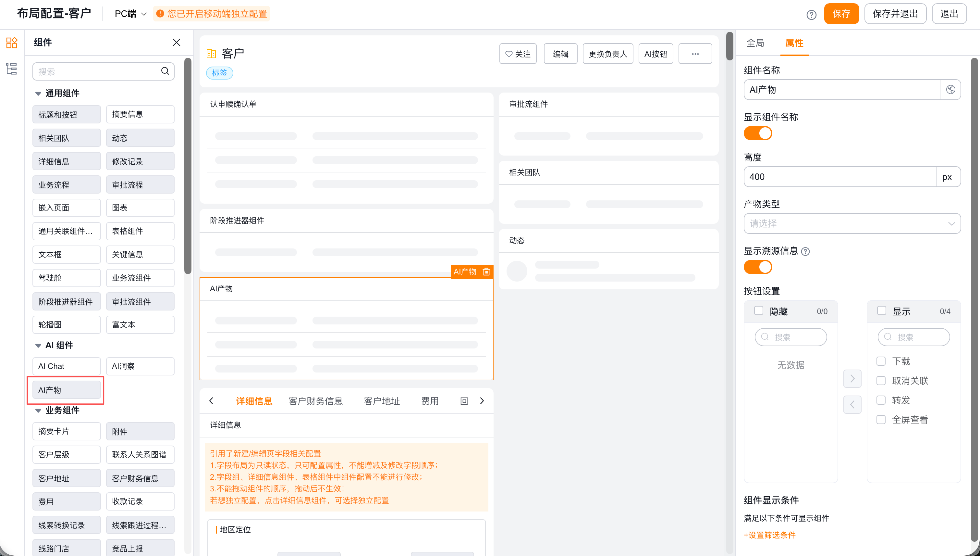Open the more actions ellipsis button
The width and height of the screenshot is (980, 556).
pyautogui.click(x=695, y=54)
